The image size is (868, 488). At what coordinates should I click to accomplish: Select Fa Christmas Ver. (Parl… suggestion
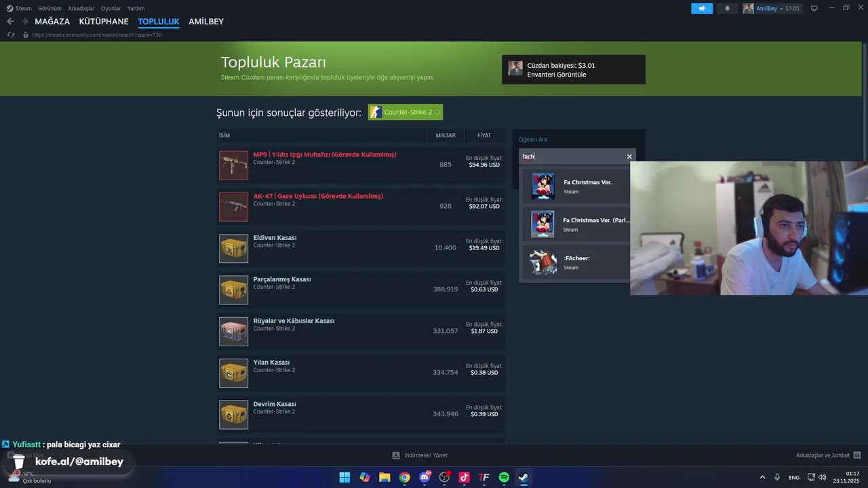[x=575, y=224]
